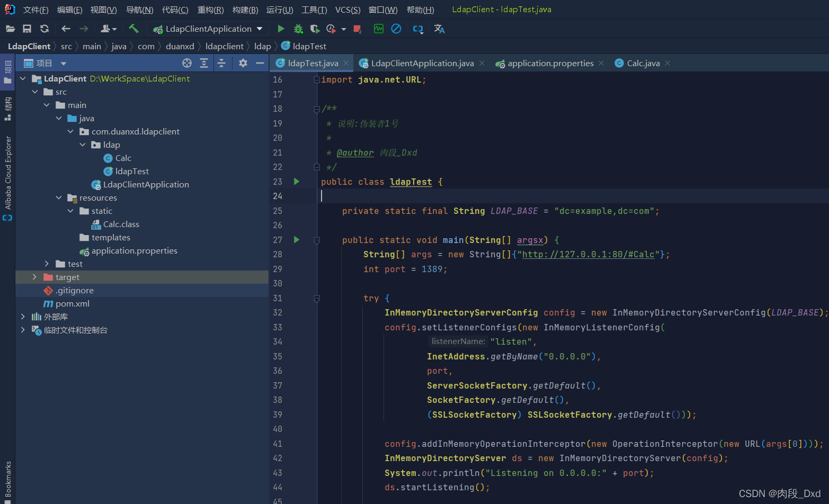Open the http://127.0.0.1:80/#Calc link in code
Viewport: 829px width, 504px height.
tap(588, 255)
